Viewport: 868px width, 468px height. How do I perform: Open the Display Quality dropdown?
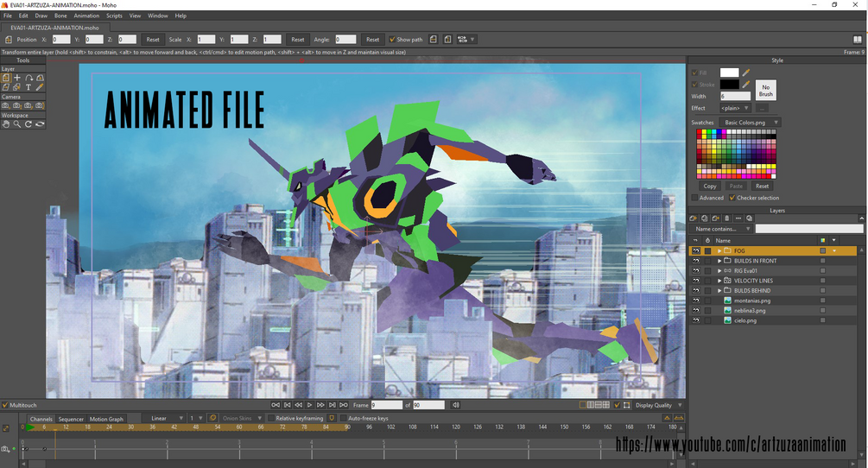tap(659, 405)
